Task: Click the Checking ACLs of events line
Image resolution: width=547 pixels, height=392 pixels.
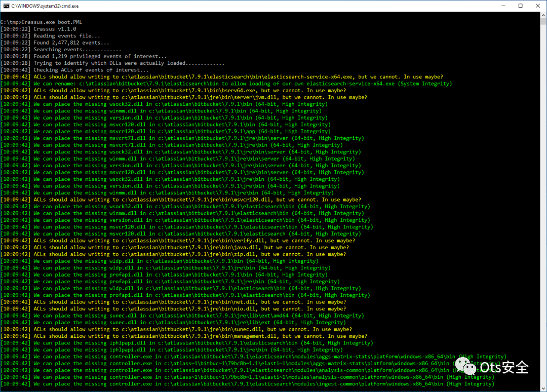Action: pyautogui.click(x=74, y=70)
